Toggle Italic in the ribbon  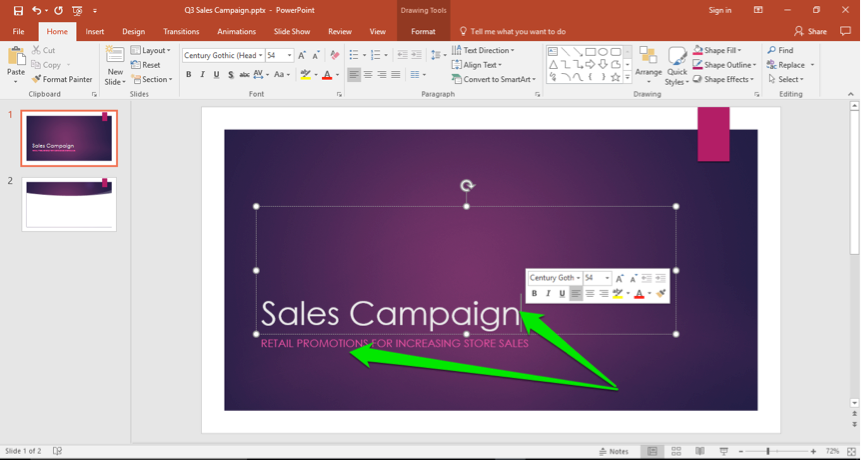pos(203,74)
